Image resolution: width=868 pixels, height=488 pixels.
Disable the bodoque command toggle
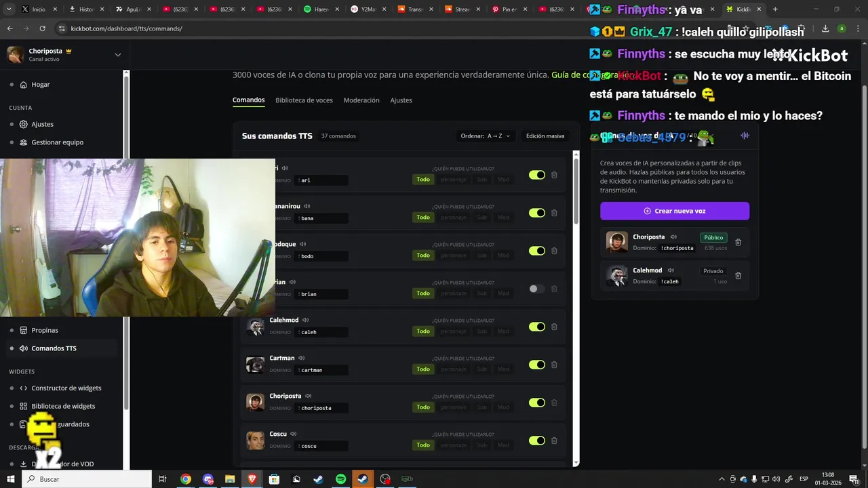coord(537,251)
